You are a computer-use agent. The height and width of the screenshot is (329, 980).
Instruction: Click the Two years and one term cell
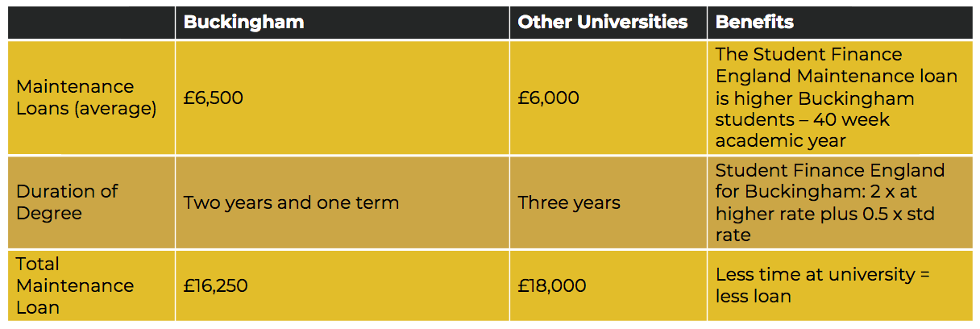tap(292, 202)
